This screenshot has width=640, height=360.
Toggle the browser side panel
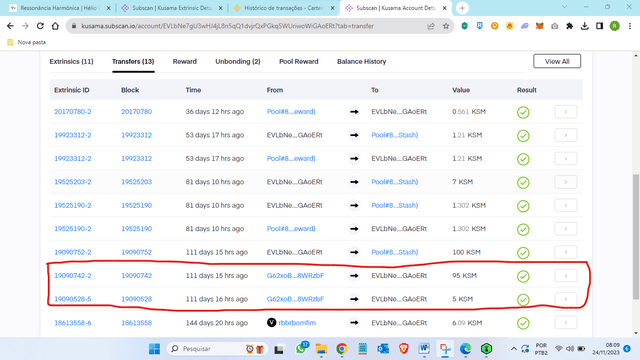click(599, 26)
